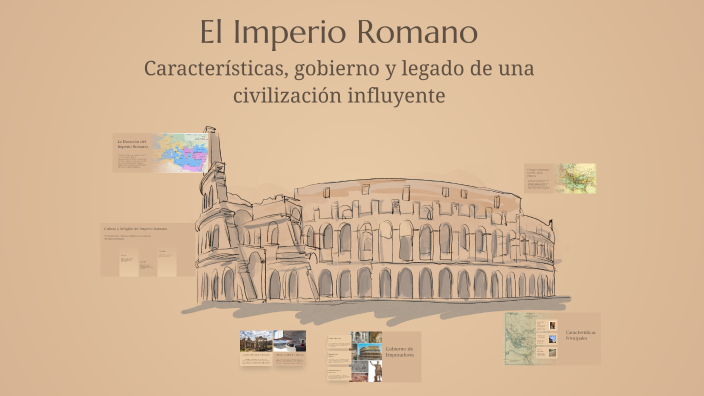Click the 'El Imperio Romano' title
Screen dimensions: 704x396
(x=339, y=33)
